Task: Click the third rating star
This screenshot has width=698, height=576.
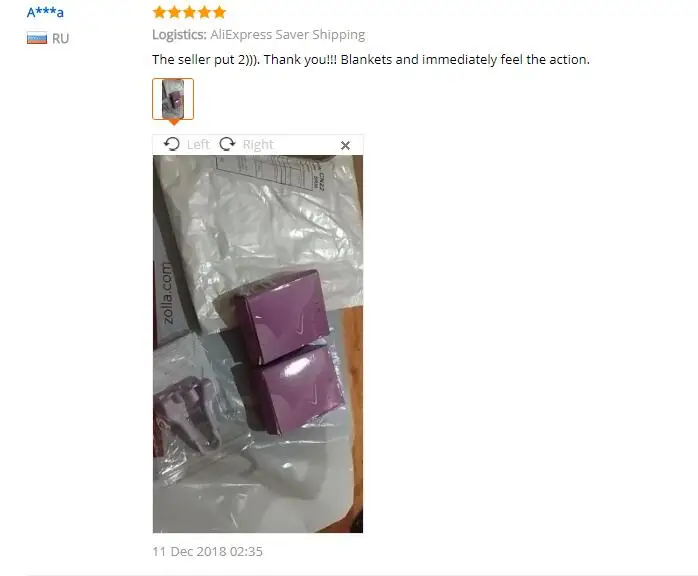Action: (x=190, y=12)
